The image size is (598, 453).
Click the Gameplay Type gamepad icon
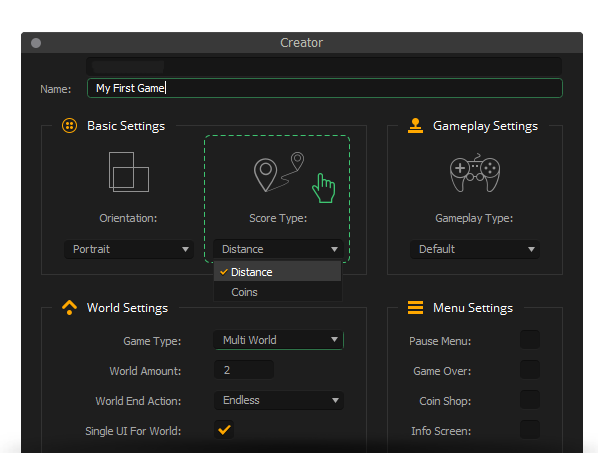point(475,173)
